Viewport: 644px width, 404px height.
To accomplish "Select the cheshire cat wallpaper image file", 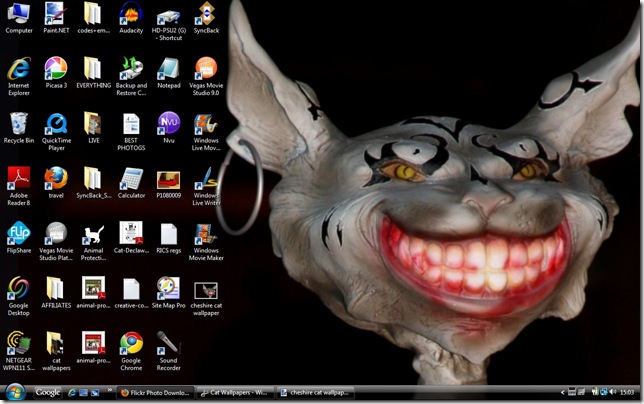I will point(205,289).
